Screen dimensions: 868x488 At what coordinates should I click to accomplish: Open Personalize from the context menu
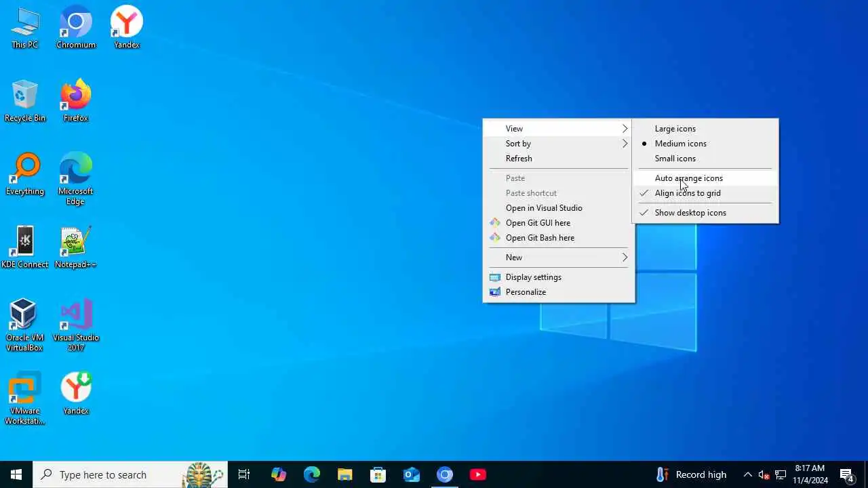[x=558, y=292]
